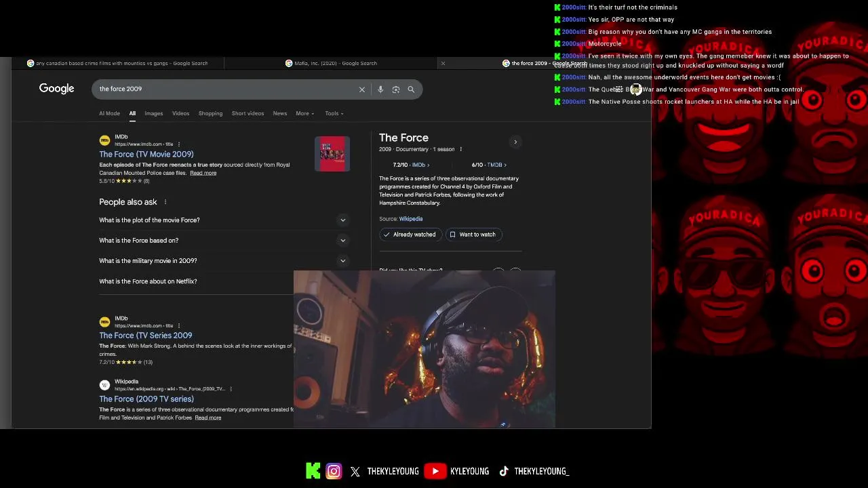Viewport: 868px width, 488px height.
Task: Open three-dot menu for first IMDb result
Action: click(x=179, y=144)
